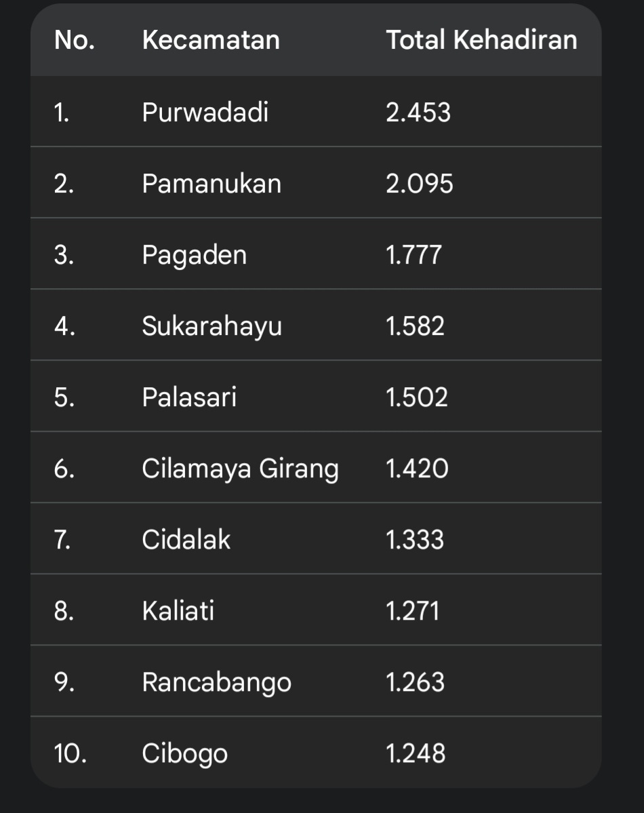Click the Kecamatan column header
Image resolution: width=644 pixels, height=813 pixels.
(x=211, y=40)
